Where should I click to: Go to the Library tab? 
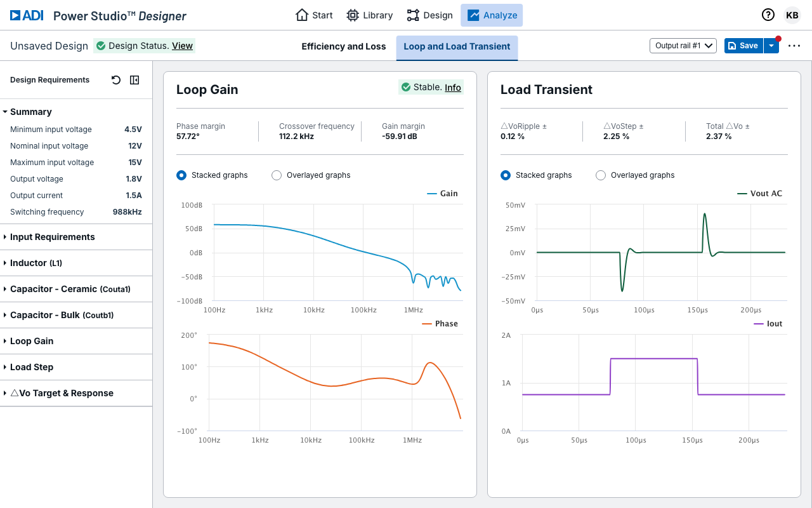pos(370,15)
